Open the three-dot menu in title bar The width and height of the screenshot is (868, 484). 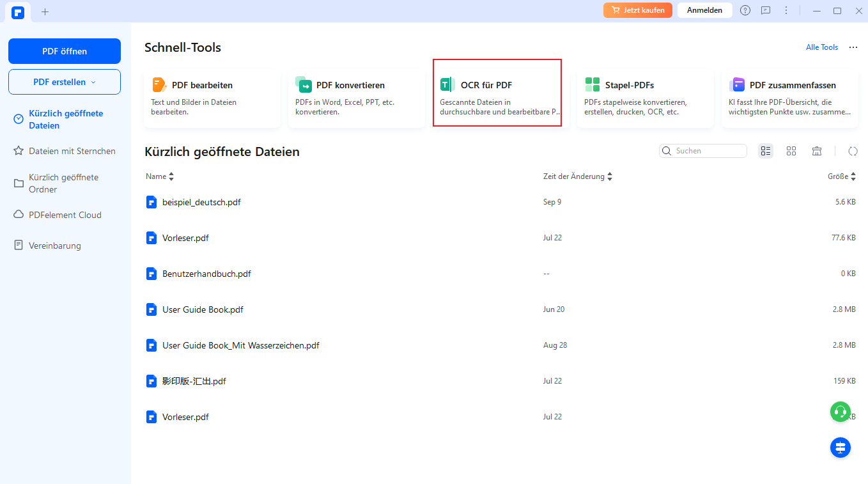pyautogui.click(x=786, y=11)
